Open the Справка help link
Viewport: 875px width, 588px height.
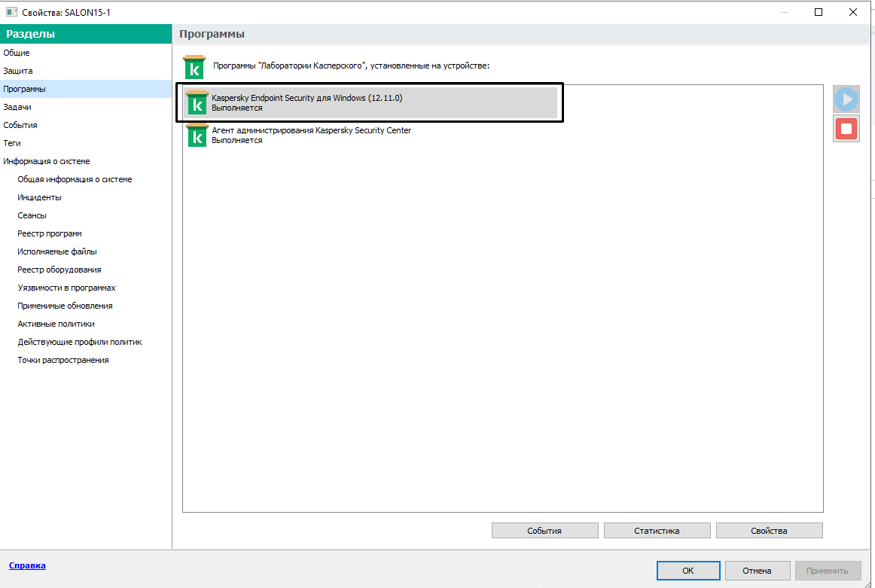pyautogui.click(x=27, y=565)
